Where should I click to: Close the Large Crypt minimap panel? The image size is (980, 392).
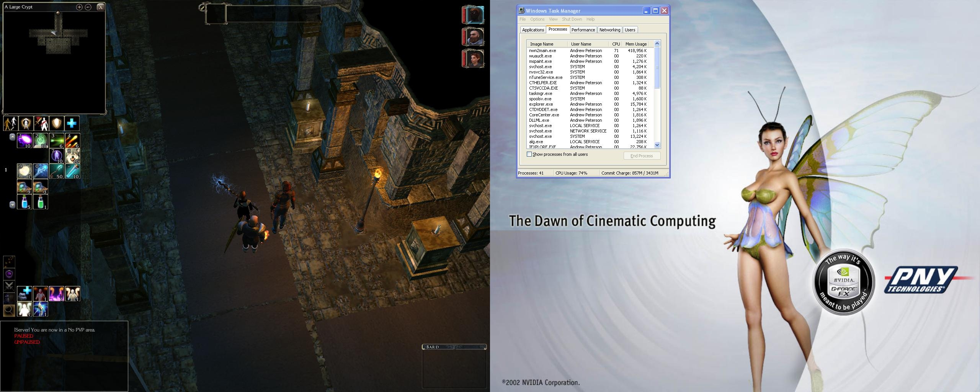[100, 7]
